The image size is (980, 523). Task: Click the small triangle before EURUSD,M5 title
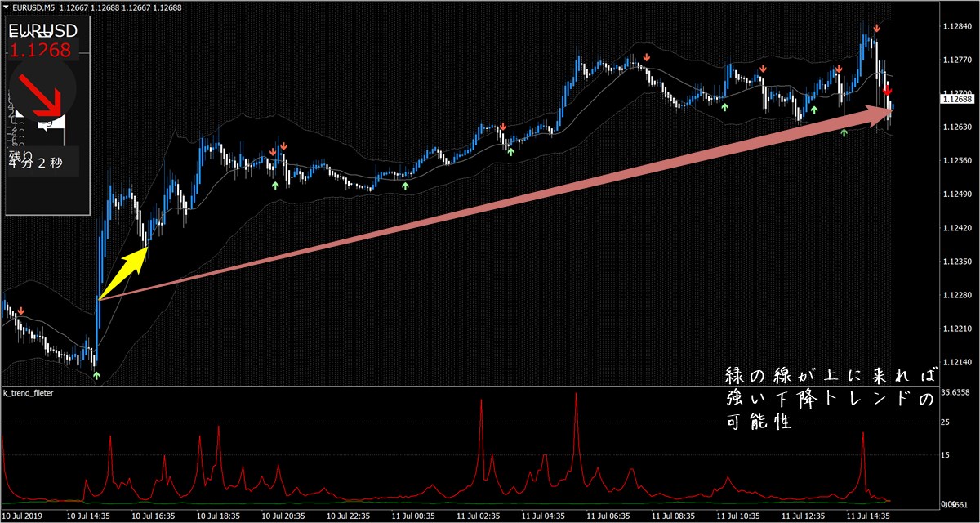point(7,8)
